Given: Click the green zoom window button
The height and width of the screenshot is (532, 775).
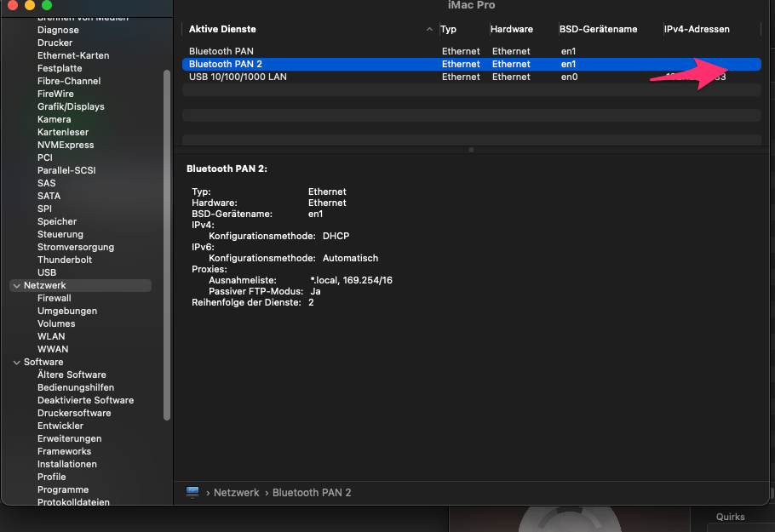Looking at the screenshot, I should pos(46,5).
